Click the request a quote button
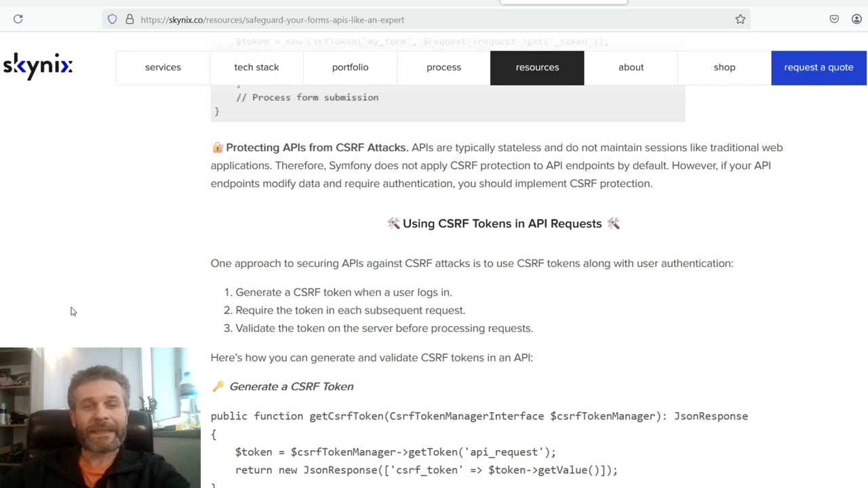The image size is (868, 488). coord(818,67)
